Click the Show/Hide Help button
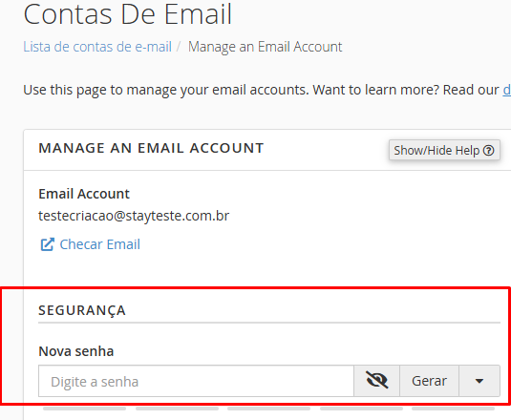The width and height of the screenshot is (511, 420). pyautogui.click(x=444, y=150)
